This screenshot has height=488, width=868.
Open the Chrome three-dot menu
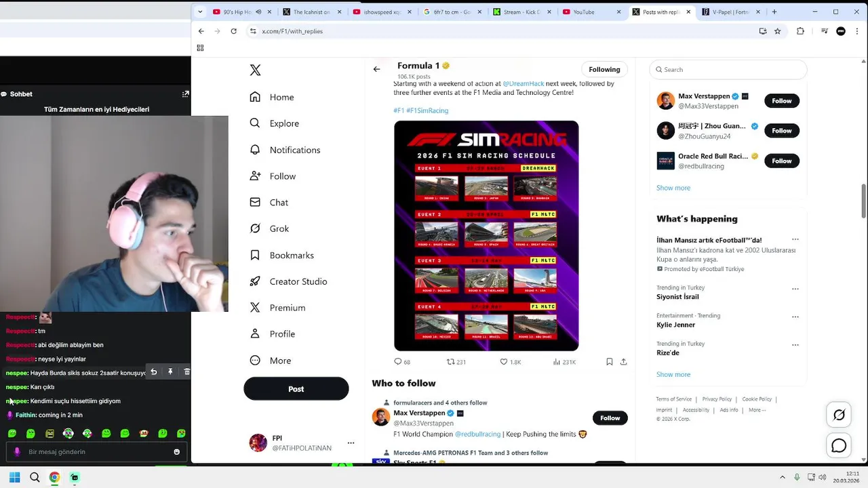point(858,31)
